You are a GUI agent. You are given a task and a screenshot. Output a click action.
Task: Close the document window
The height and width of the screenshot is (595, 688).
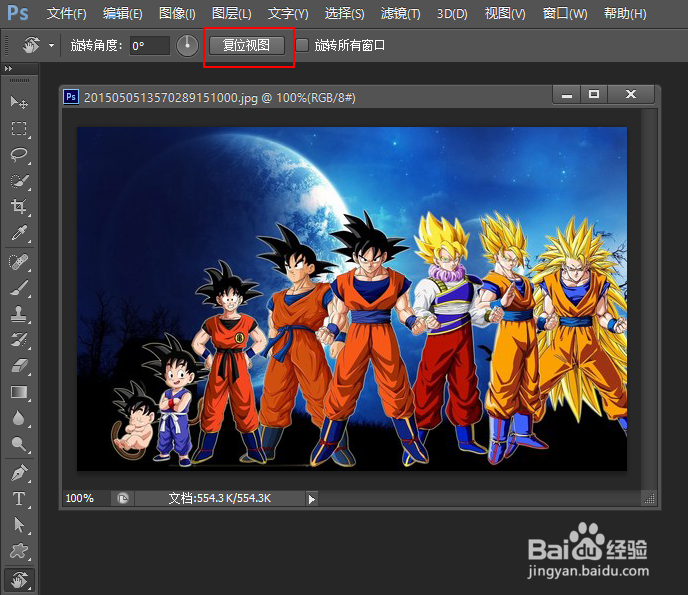631,94
